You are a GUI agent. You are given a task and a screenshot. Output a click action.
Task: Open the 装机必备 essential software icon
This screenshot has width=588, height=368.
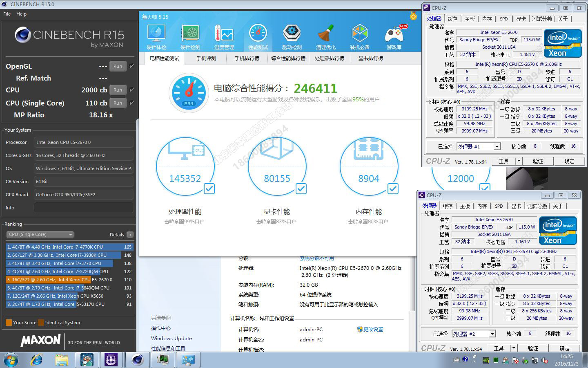pyautogui.click(x=360, y=37)
